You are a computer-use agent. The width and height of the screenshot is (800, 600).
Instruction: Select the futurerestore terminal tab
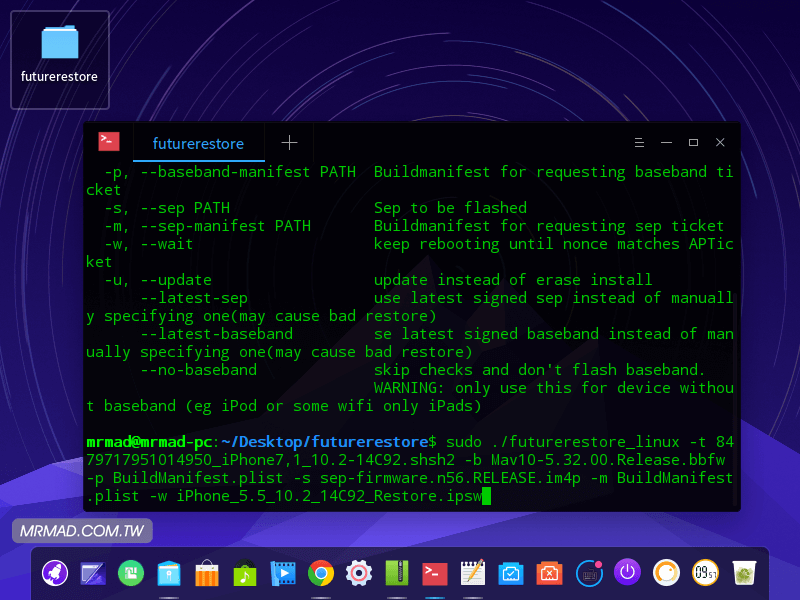(x=198, y=143)
